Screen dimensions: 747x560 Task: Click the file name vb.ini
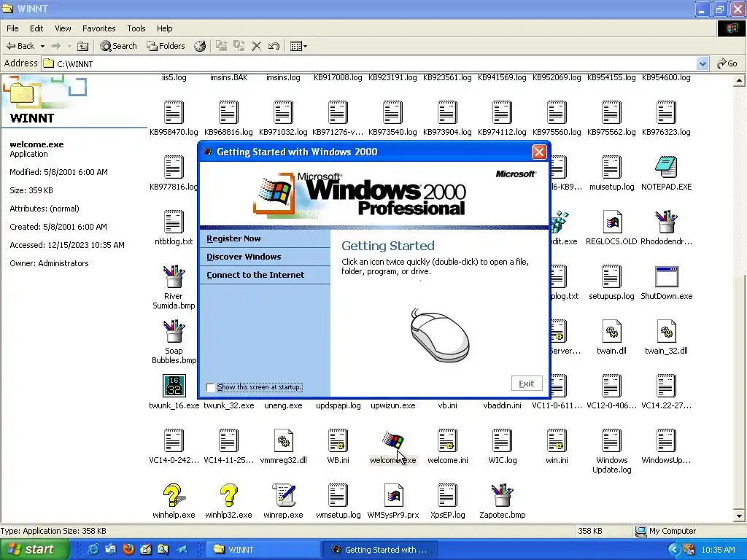coord(447,405)
